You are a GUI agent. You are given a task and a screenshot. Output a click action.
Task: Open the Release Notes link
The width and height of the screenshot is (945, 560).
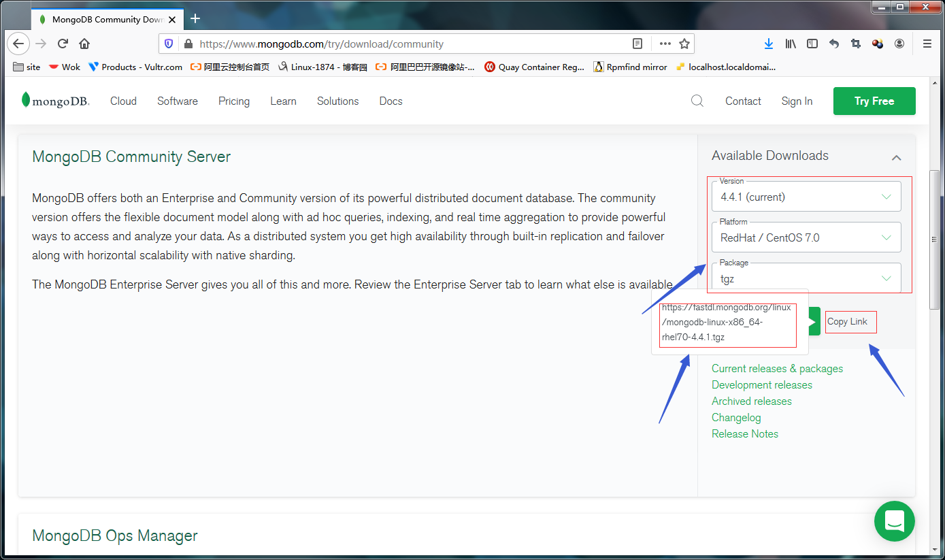(x=745, y=433)
